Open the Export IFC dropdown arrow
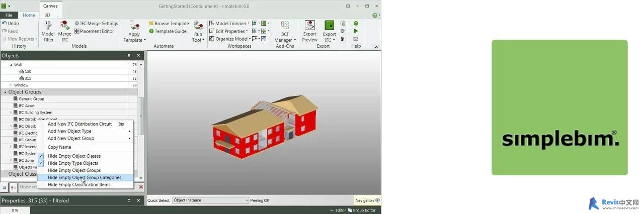The image size is (644, 214). pyautogui.click(x=334, y=40)
